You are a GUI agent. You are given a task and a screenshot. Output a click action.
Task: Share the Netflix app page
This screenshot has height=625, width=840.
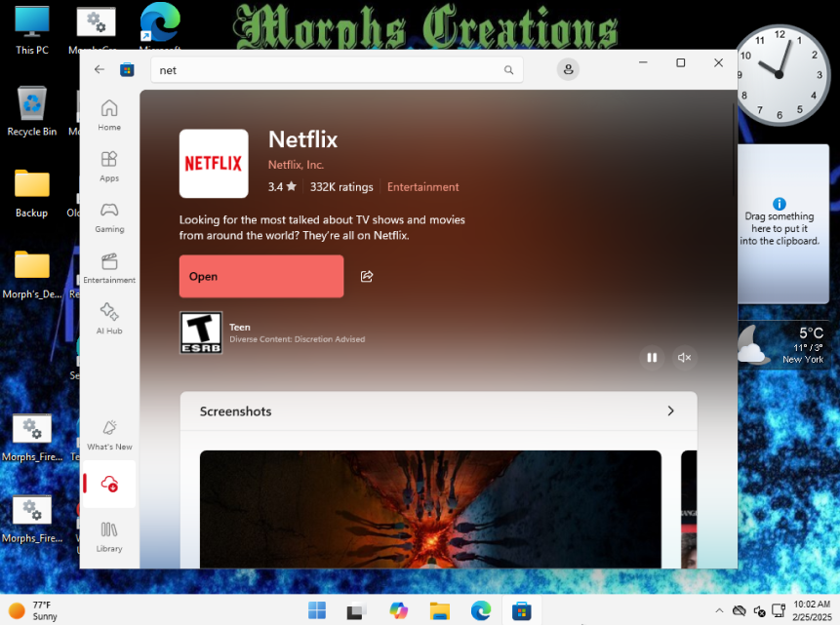tap(367, 276)
